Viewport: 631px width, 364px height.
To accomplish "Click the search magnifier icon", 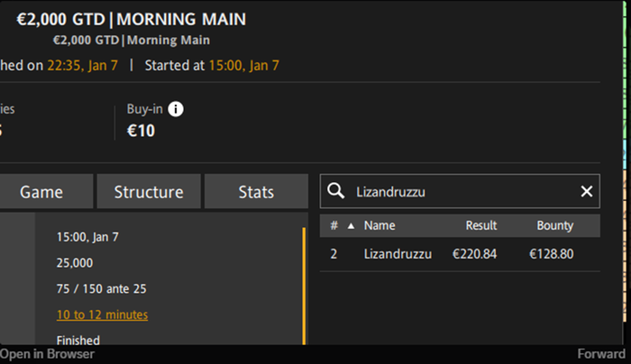I will coord(336,191).
